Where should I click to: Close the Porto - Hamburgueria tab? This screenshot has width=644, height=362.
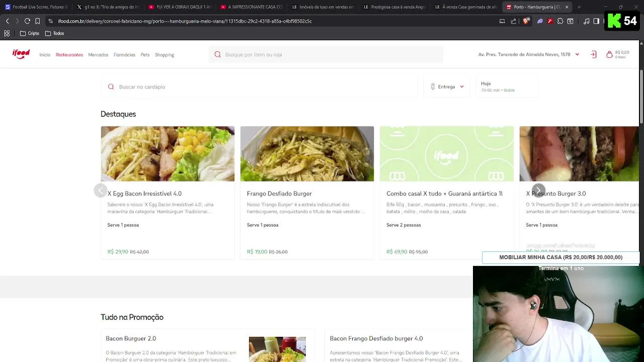[x=567, y=7]
